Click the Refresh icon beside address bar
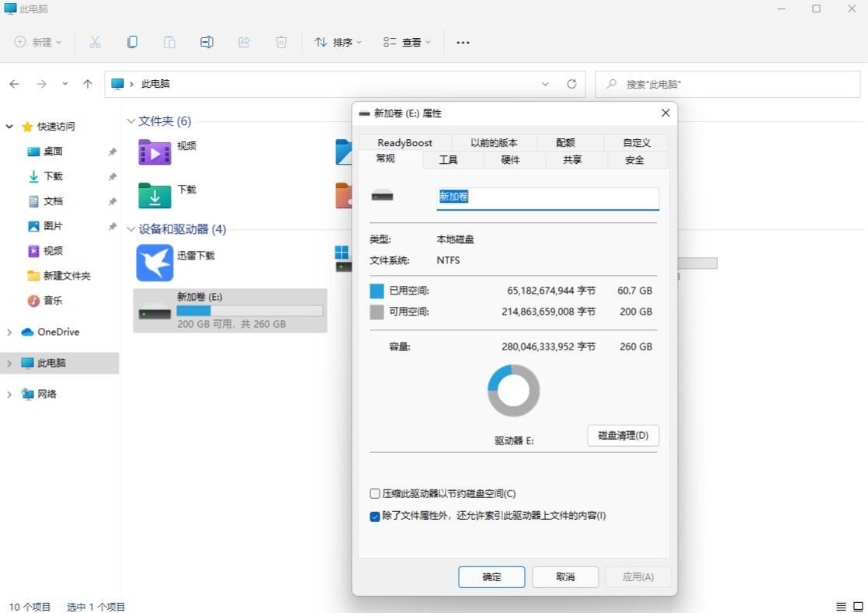Screen dimensions: 868x613 (571, 84)
